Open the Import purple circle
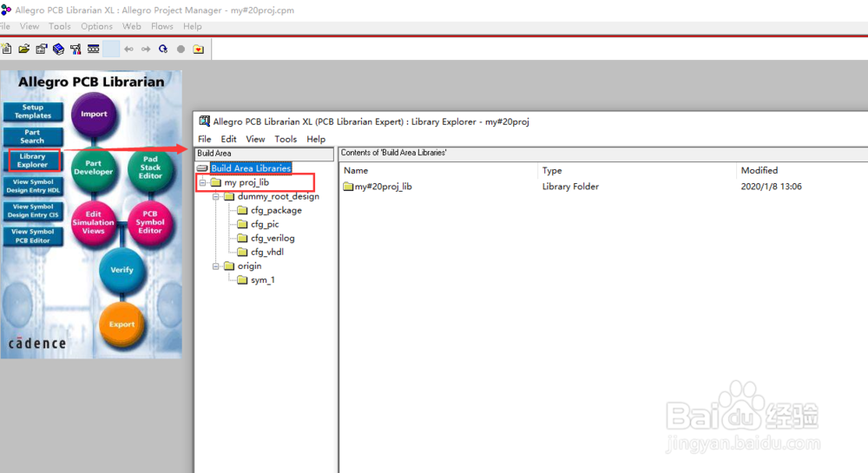This screenshot has width=868, height=473. [x=94, y=114]
